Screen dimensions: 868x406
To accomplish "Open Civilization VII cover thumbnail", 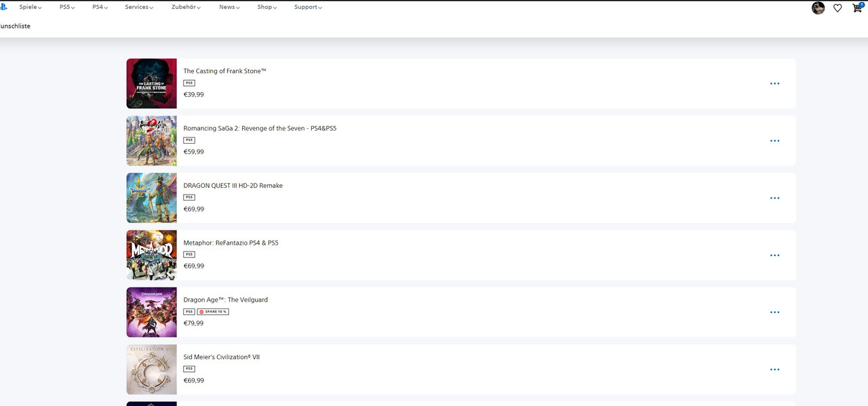I will coord(151,369).
